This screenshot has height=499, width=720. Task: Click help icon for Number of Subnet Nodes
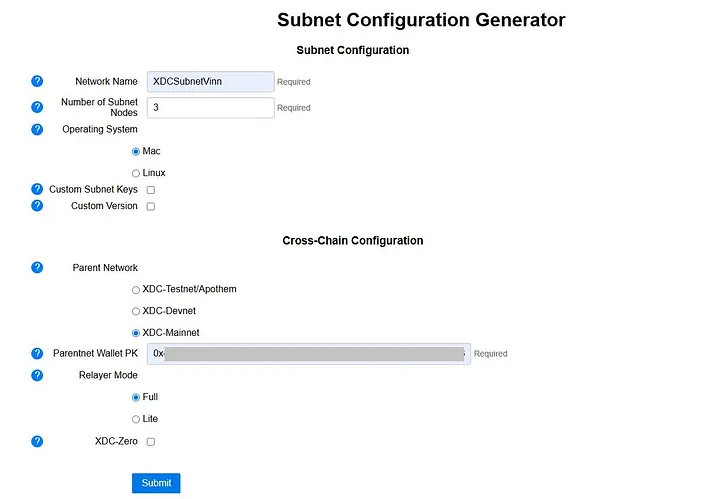click(x=37, y=107)
